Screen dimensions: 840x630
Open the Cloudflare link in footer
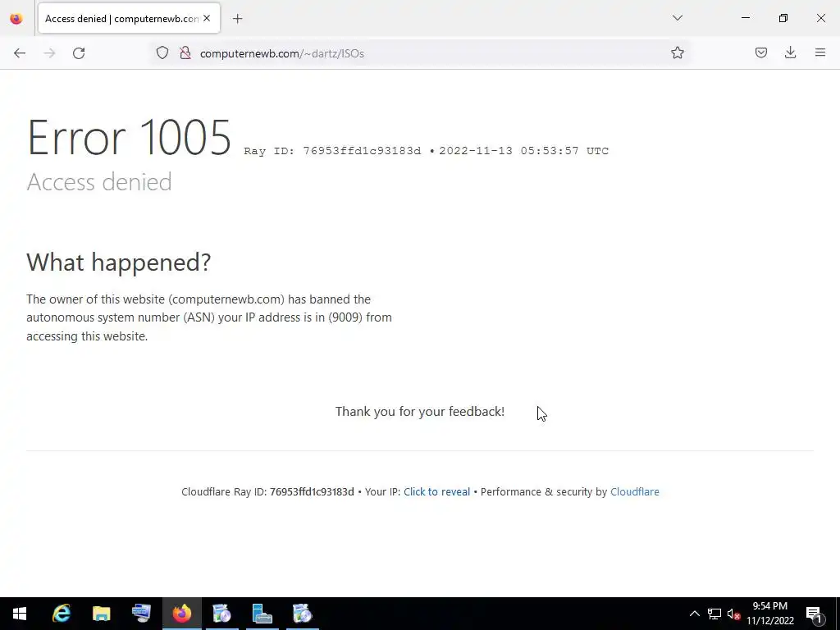point(635,492)
